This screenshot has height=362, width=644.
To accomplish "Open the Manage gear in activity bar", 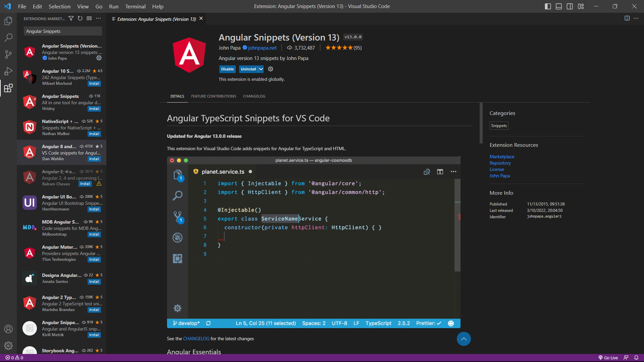I will 8,346.
